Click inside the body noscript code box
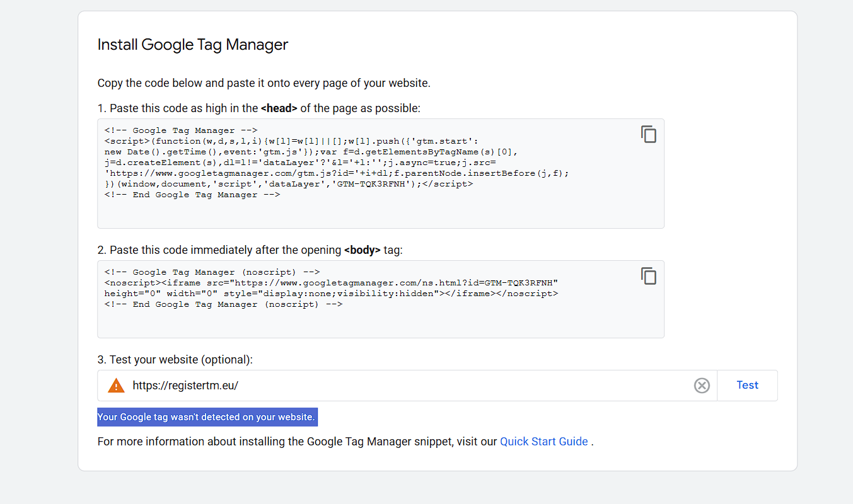The image size is (853, 504). [381, 299]
